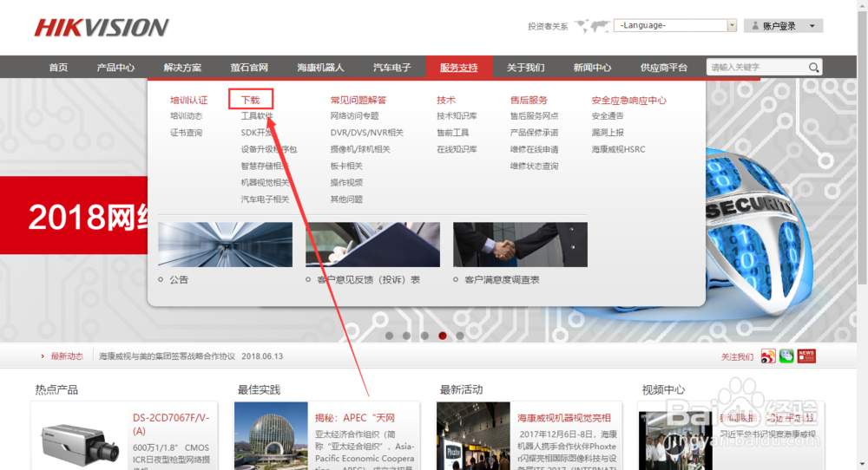
Task: Open 操作视频 link
Action: pyautogui.click(x=346, y=182)
